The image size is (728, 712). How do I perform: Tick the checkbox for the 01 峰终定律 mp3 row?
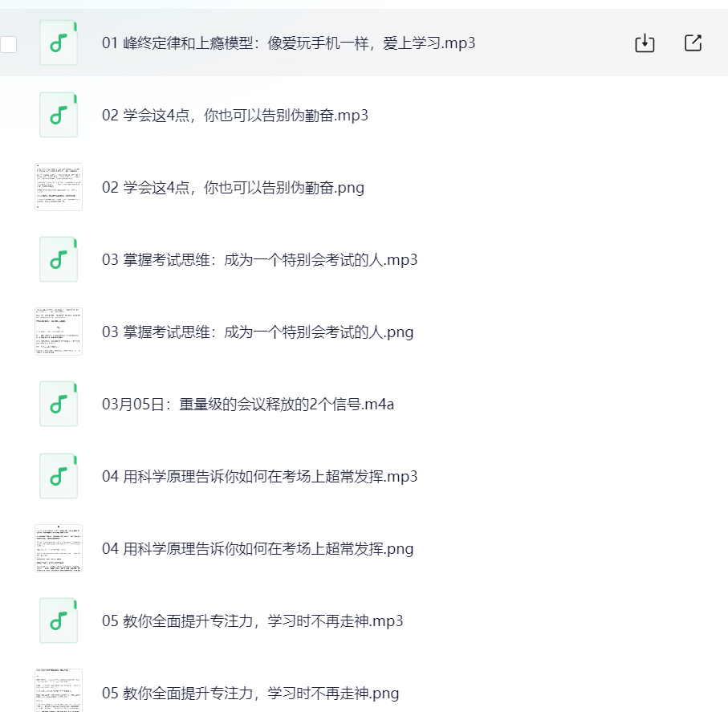coord(8,45)
